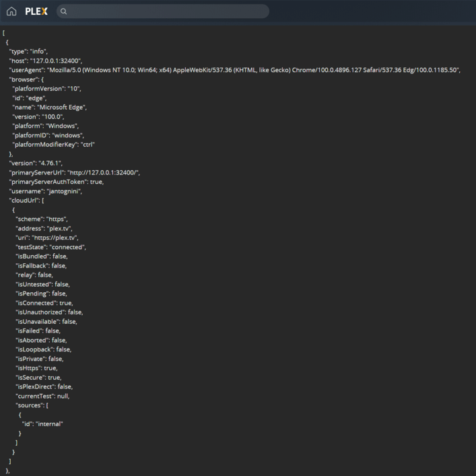This screenshot has width=476, height=476.
Task: Click "isAborted": false text
Action: point(41,340)
